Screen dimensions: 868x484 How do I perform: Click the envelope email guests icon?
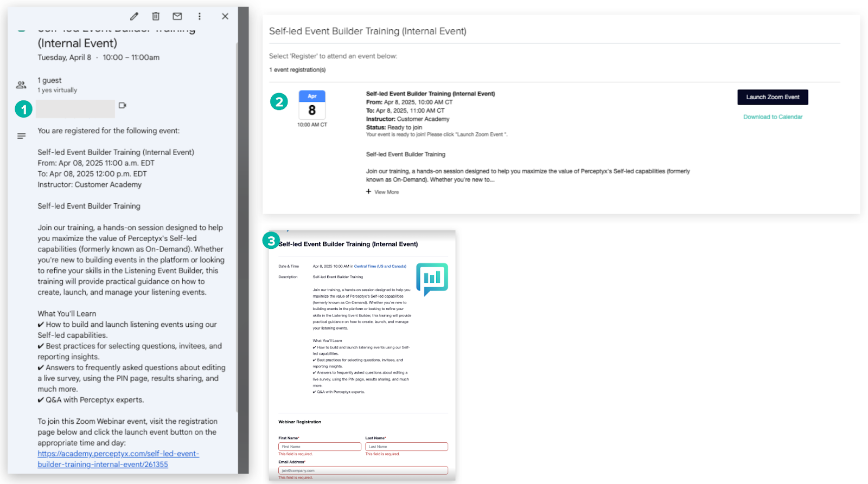click(x=177, y=16)
